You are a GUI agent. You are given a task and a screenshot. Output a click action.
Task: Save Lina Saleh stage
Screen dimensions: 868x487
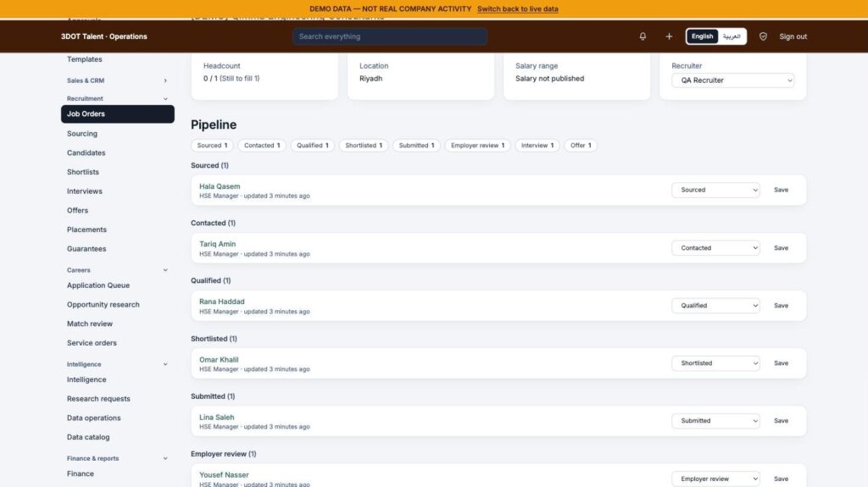coord(781,421)
